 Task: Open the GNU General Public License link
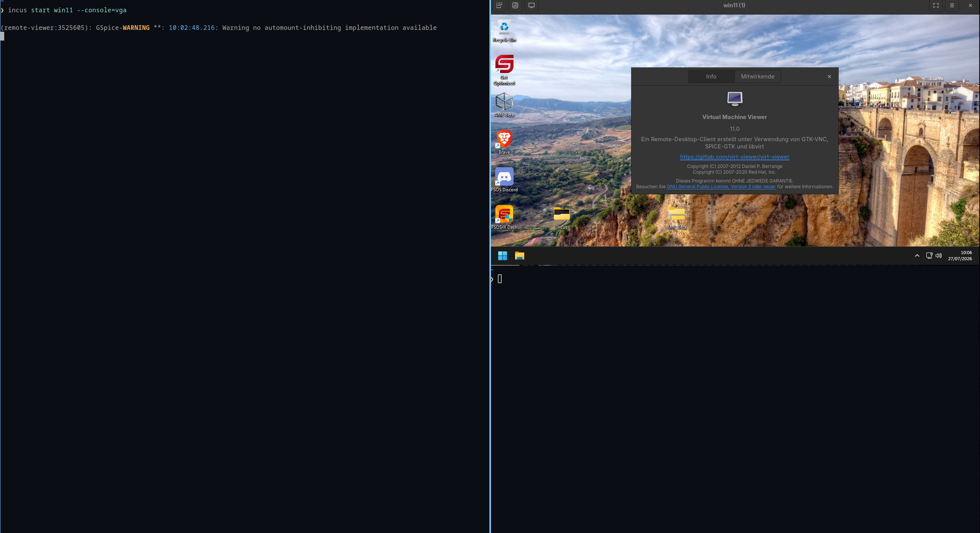pyautogui.click(x=721, y=187)
